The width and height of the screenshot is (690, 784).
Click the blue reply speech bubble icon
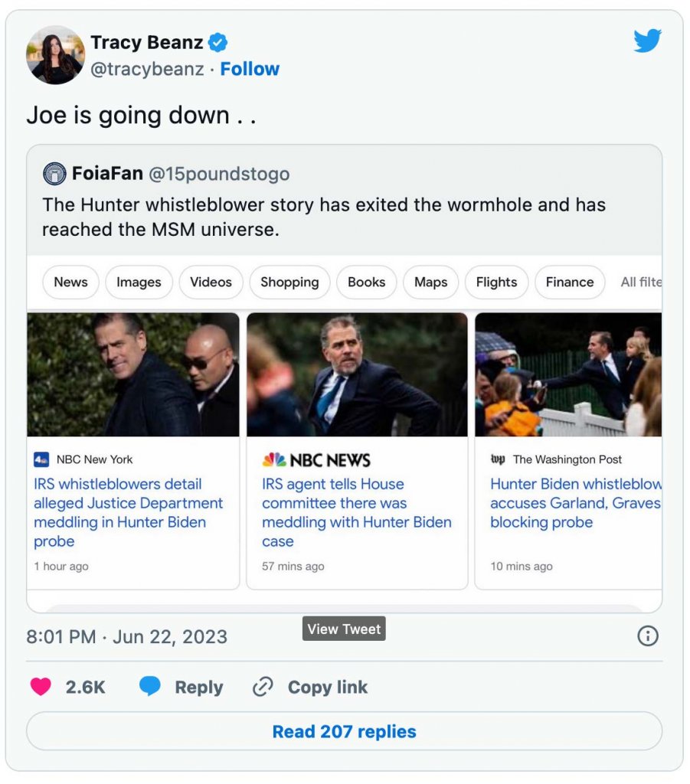pos(150,687)
